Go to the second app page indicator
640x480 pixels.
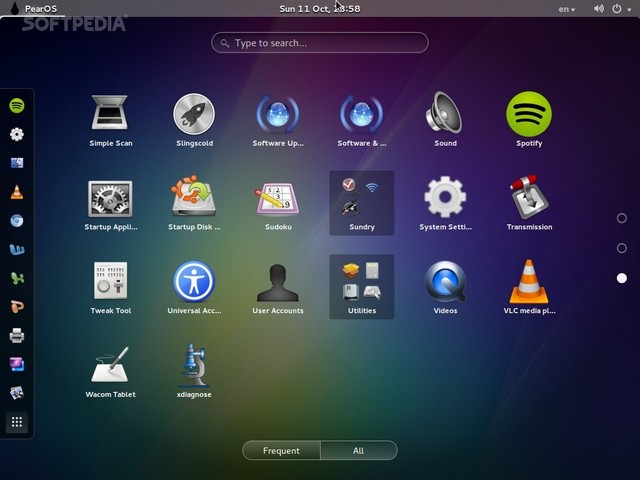click(622, 248)
